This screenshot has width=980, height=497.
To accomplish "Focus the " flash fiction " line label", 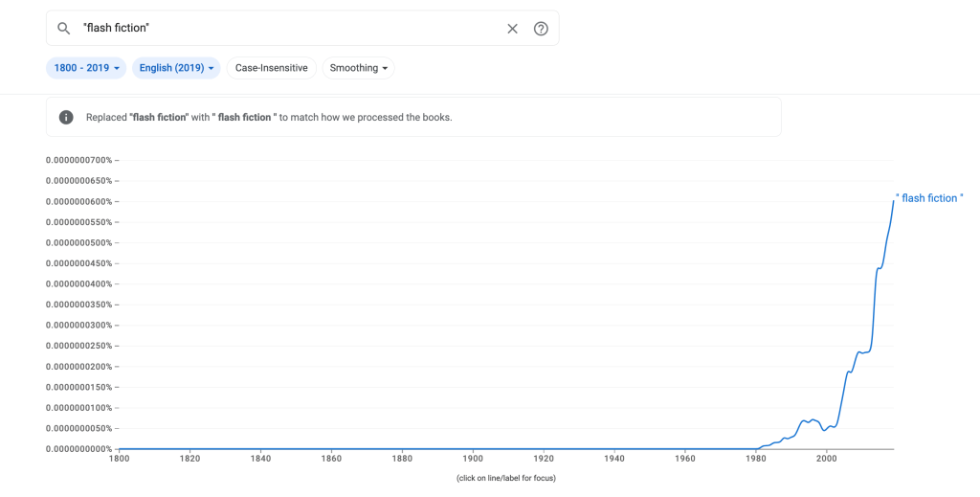I will (929, 198).
